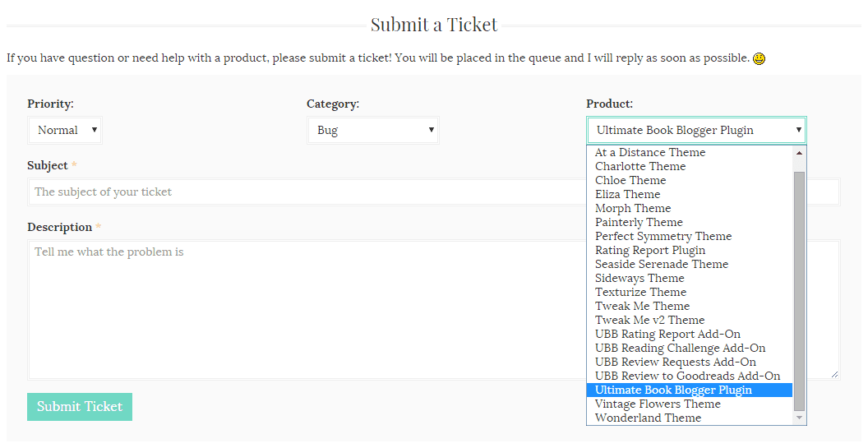Pick UBB Review to Goodreads Add-On
The image size is (868, 448).
687,376
